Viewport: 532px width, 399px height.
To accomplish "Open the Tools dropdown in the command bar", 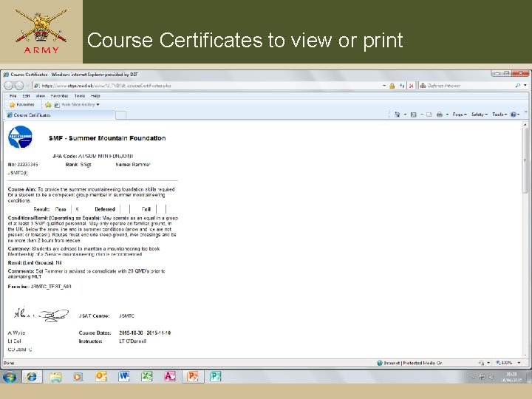I will (499, 115).
